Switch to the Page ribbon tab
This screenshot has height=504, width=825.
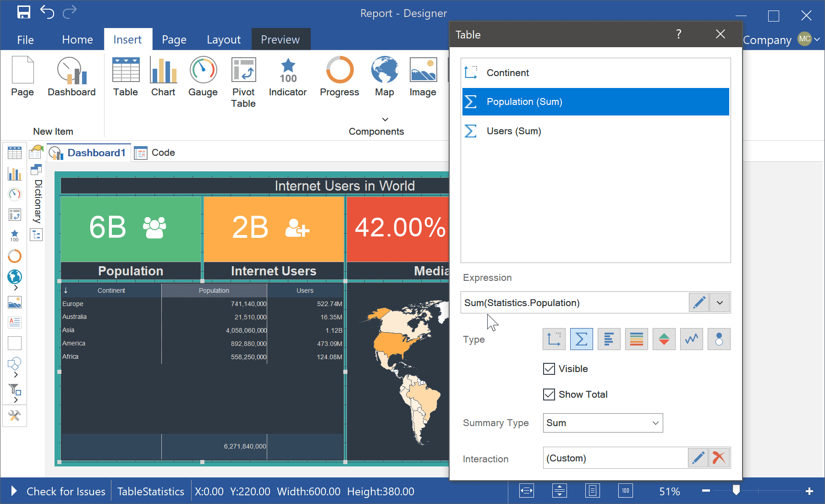[x=174, y=40]
